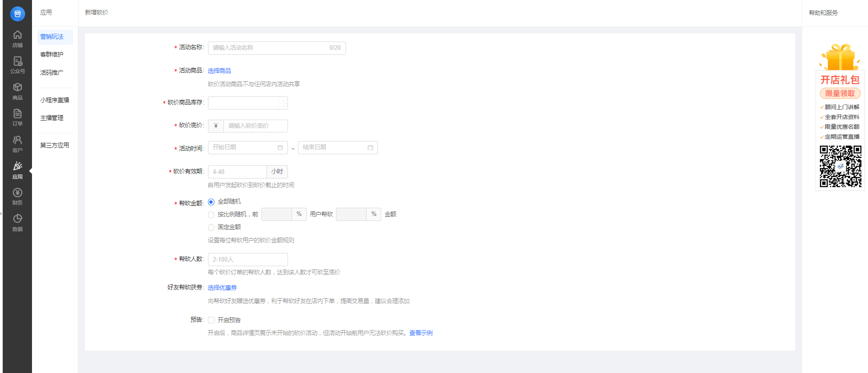Select the 全部随机 radio option

(211, 202)
